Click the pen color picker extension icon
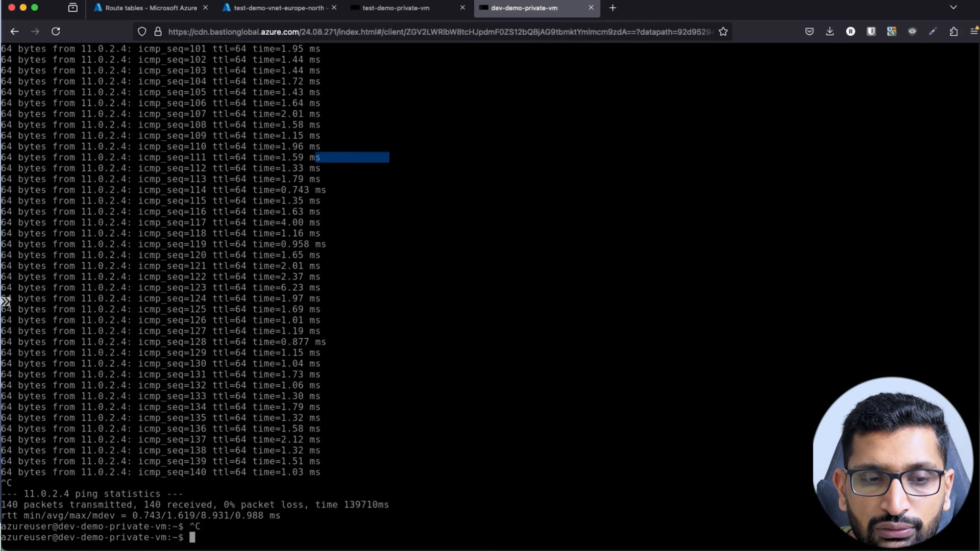This screenshot has height=551, width=980. [x=933, y=32]
